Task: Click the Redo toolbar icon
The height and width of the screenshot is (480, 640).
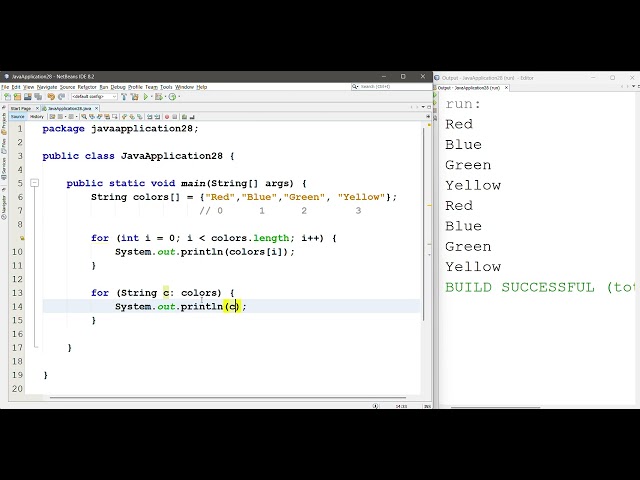Action: [x=61, y=97]
